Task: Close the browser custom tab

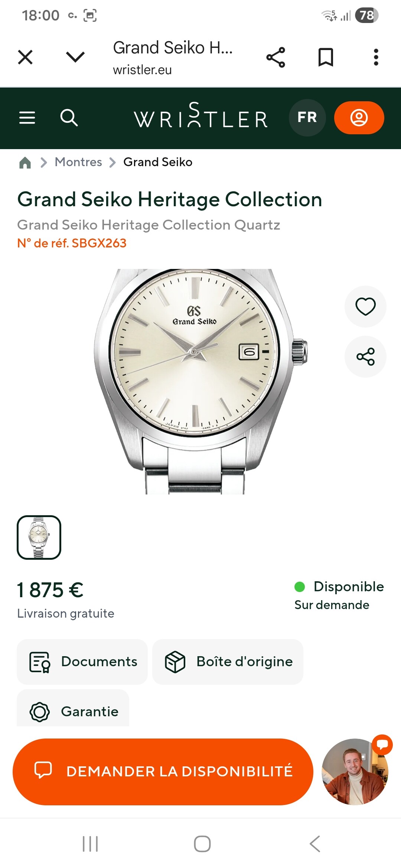Action: pos(25,57)
